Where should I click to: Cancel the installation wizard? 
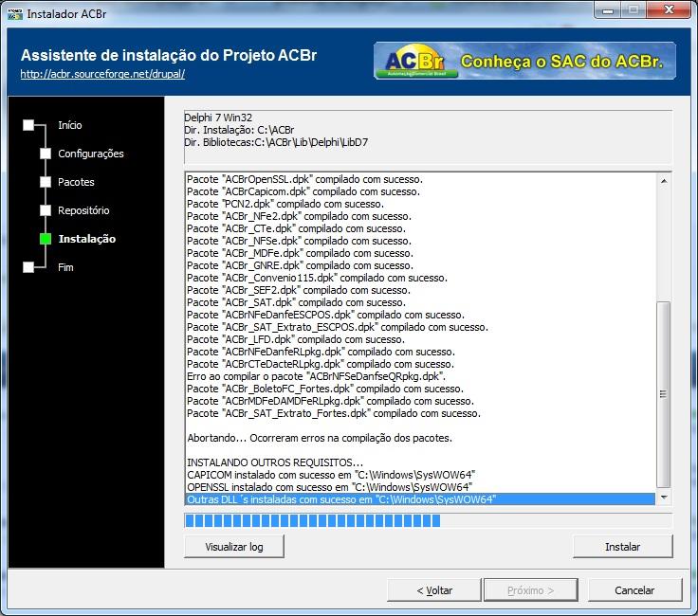point(634,590)
